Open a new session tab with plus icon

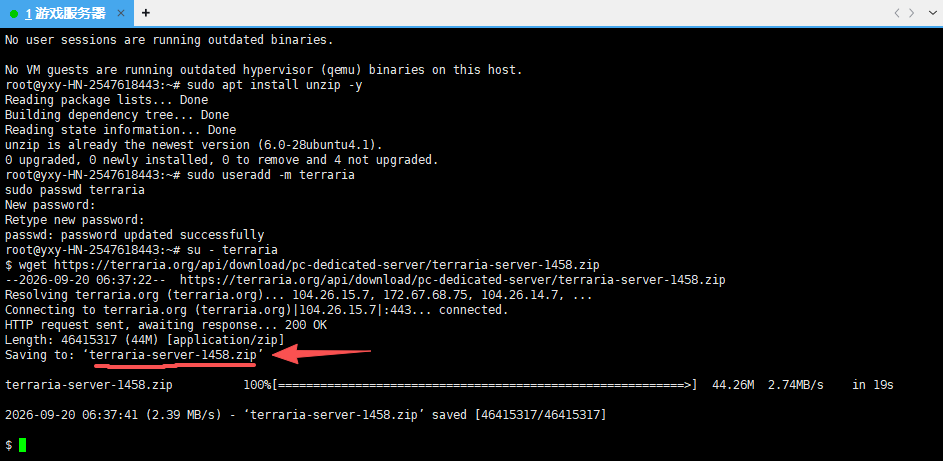[x=146, y=13]
